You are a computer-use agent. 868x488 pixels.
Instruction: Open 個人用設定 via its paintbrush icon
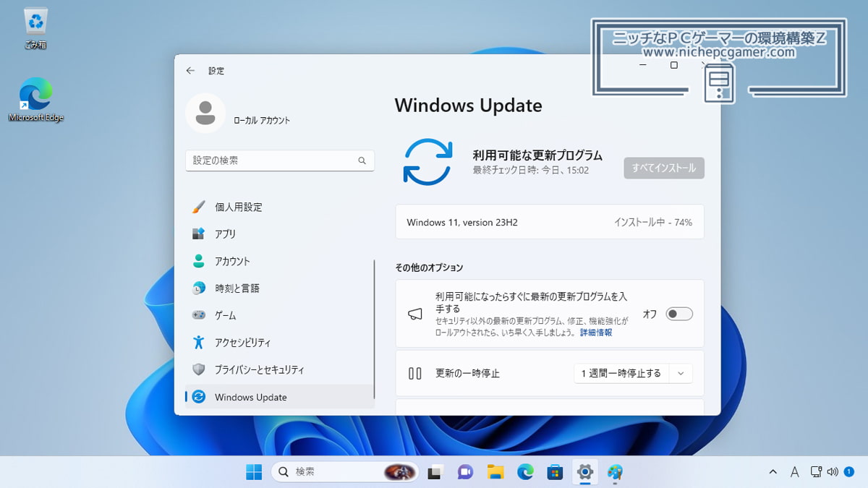click(199, 207)
